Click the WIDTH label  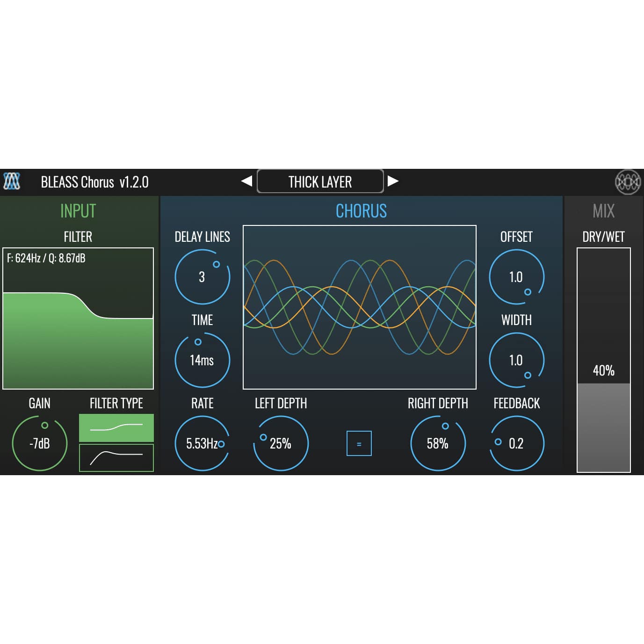tap(516, 320)
